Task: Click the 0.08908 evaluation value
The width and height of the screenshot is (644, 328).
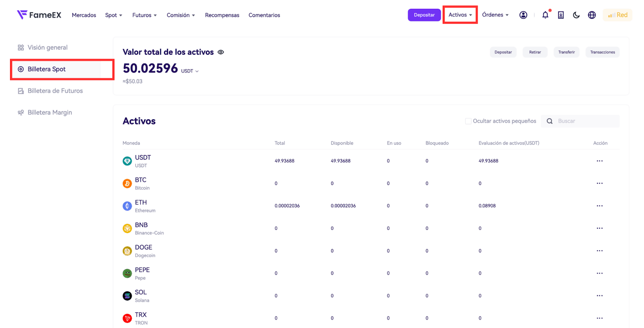Action: [487, 206]
